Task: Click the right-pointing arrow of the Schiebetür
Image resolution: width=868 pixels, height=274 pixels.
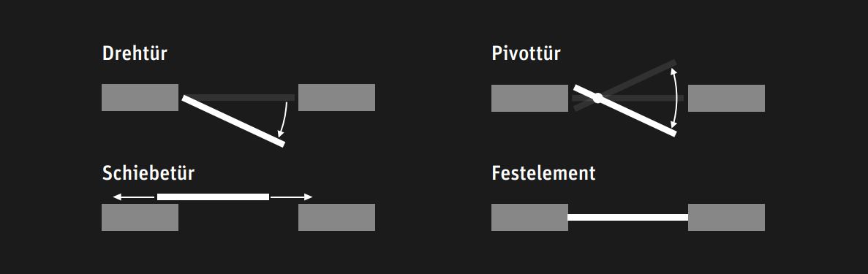Action: [291, 197]
